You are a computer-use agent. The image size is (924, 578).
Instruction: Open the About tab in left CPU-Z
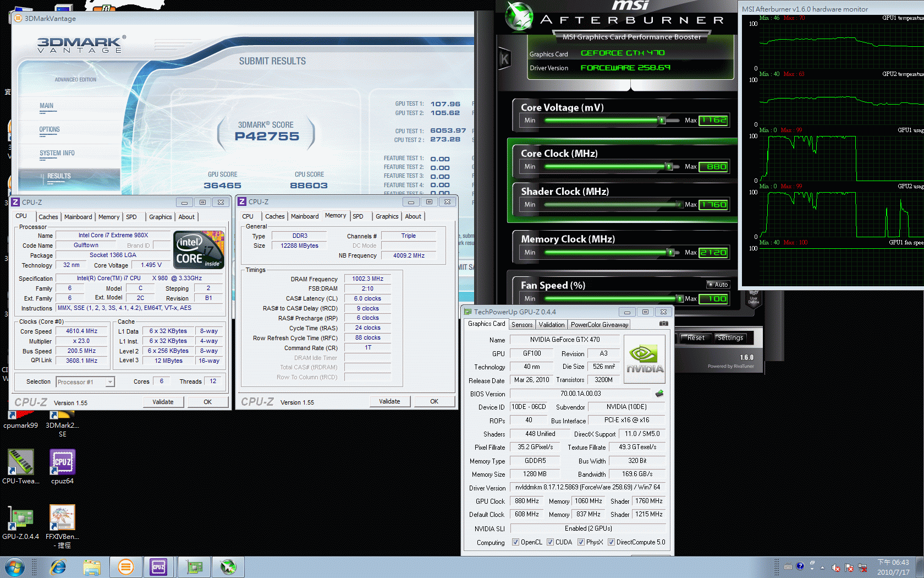pos(186,217)
